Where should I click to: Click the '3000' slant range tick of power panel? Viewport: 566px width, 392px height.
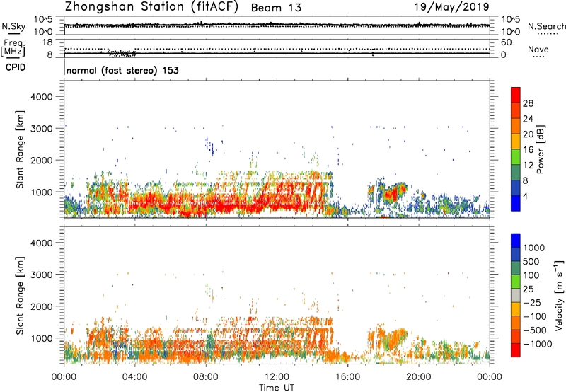pyautogui.click(x=42, y=129)
